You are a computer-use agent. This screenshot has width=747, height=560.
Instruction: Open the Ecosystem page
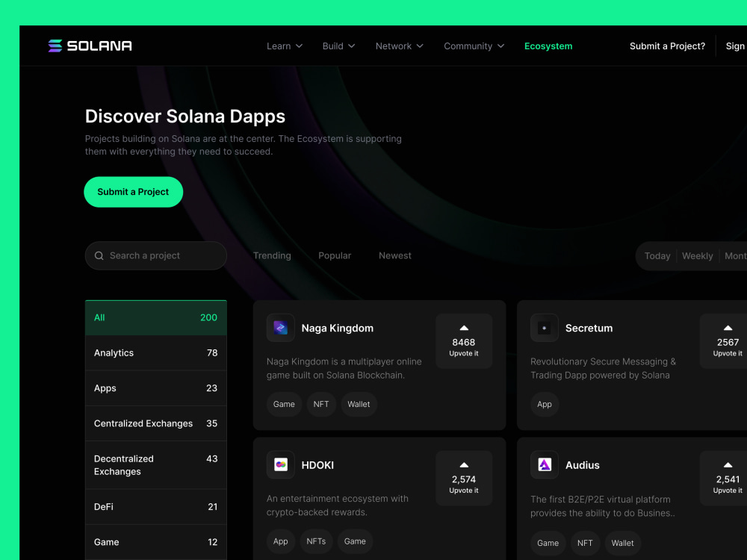(x=548, y=46)
